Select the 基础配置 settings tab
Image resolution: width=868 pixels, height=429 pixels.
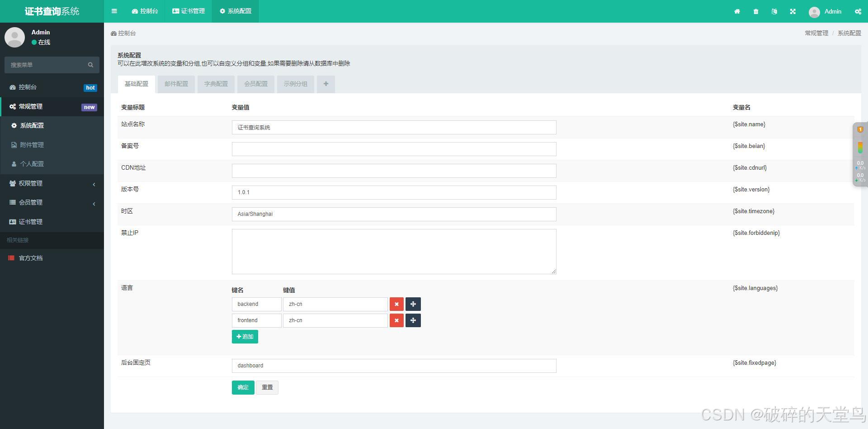tap(137, 84)
